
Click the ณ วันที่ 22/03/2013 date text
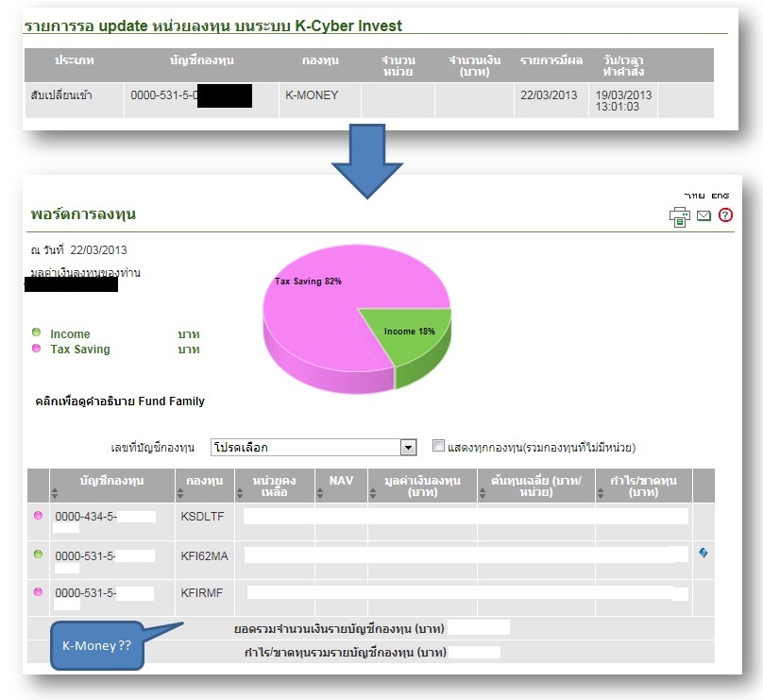point(78,250)
